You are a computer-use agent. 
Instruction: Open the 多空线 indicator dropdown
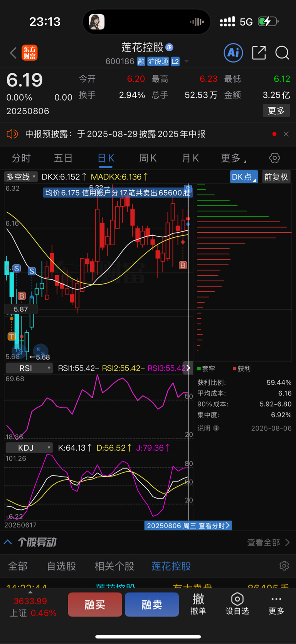pos(21,177)
